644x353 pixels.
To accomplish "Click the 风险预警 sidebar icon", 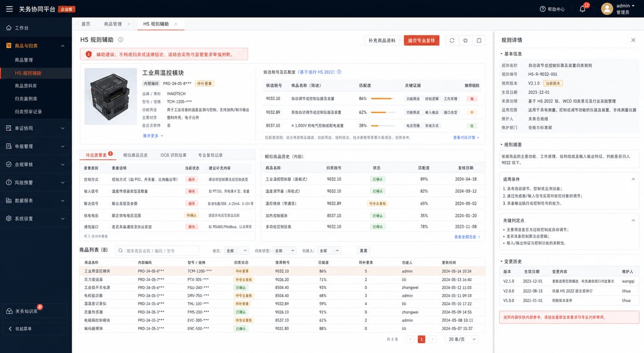I will click(9, 183).
